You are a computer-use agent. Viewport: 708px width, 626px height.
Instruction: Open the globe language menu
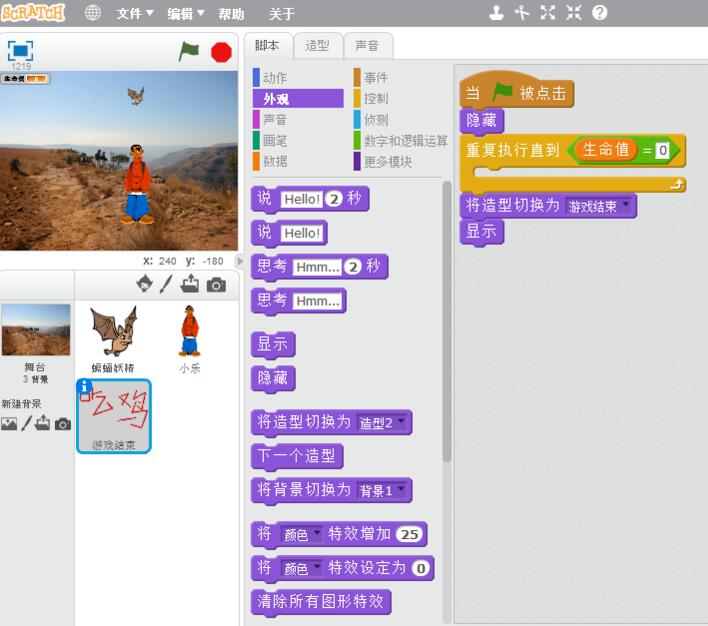(x=92, y=13)
